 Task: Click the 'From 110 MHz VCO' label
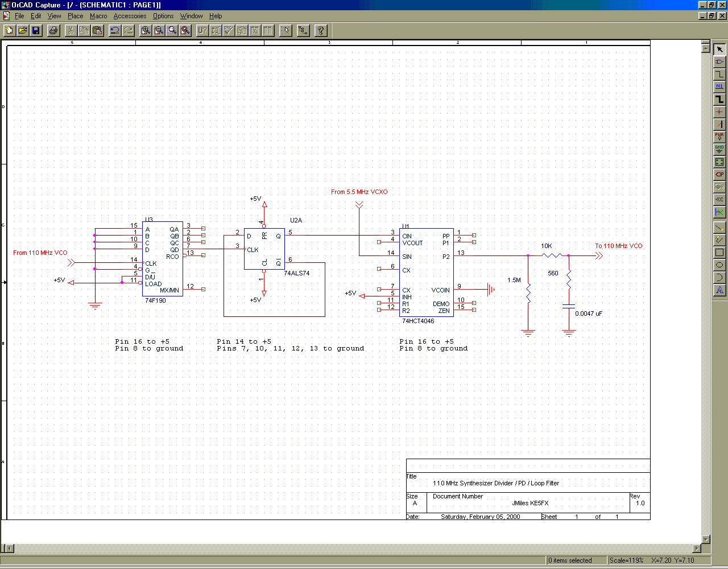(40, 253)
